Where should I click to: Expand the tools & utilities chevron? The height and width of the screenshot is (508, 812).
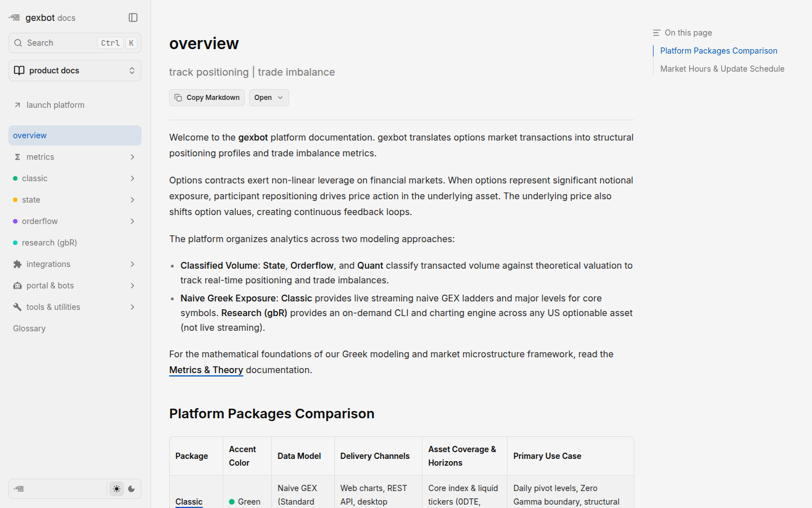pos(133,307)
